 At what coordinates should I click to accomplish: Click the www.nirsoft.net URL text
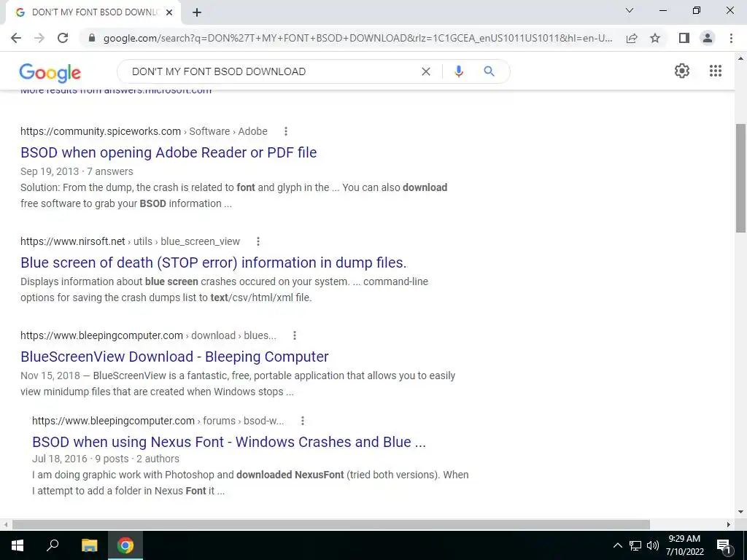click(73, 241)
